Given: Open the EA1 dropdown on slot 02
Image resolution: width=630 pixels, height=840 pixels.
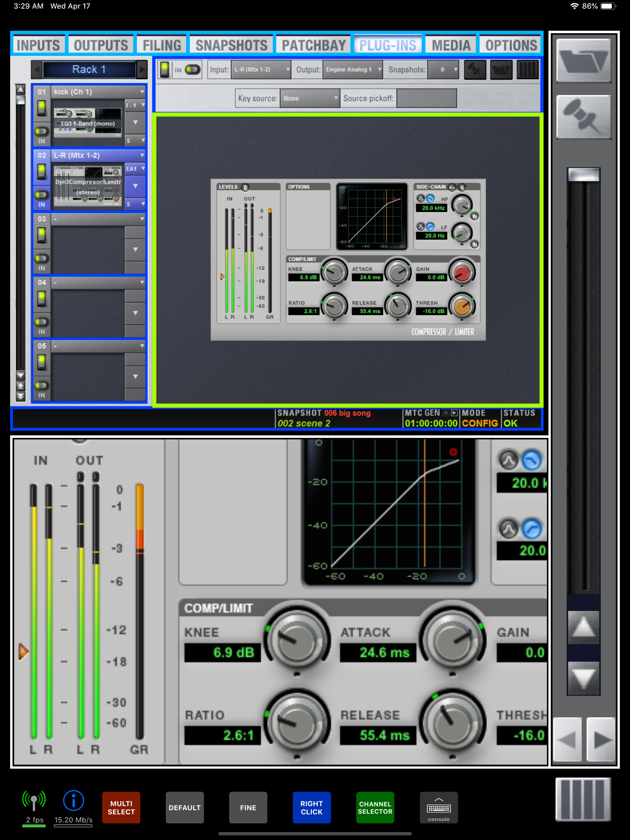Looking at the screenshot, I should 135,168.
